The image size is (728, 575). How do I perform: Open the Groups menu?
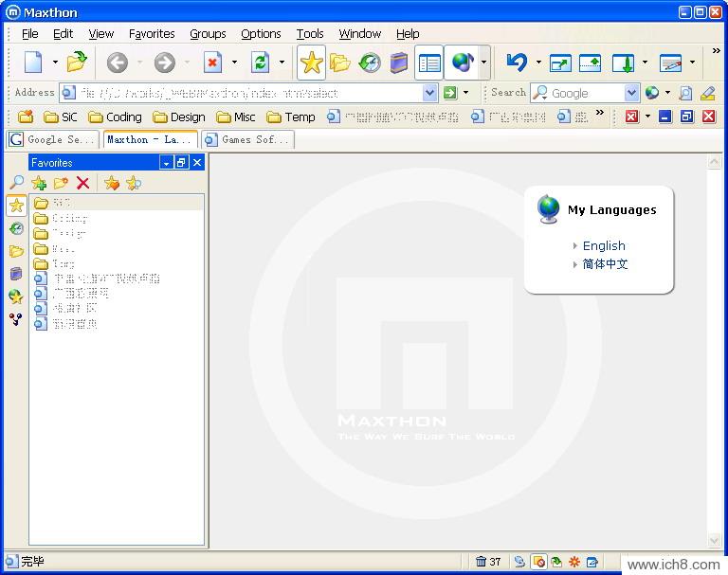(x=208, y=34)
